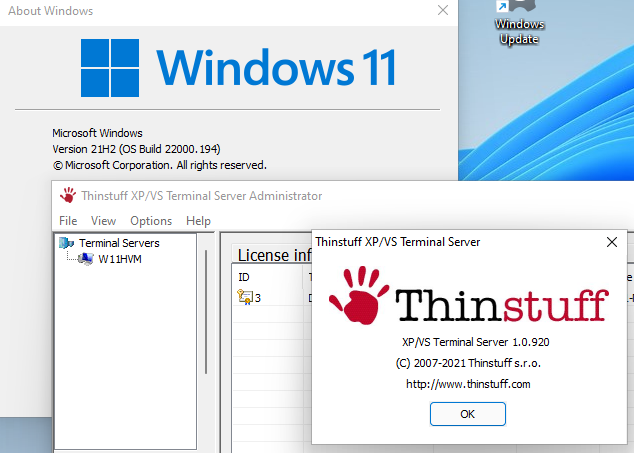This screenshot has width=634, height=453.
Task: Click the Thinstuff red hand logo in the dialog
Action: pyautogui.click(x=359, y=295)
